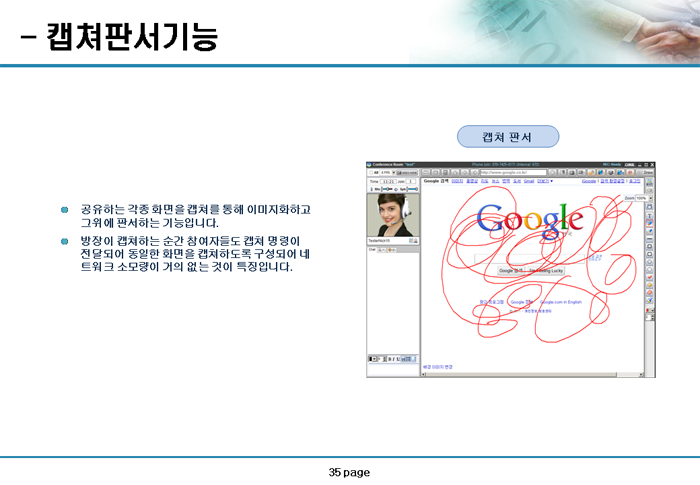This screenshot has height=485, width=700.
Task: Click the URL address field showing google.co.kr
Action: coord(513,172)
